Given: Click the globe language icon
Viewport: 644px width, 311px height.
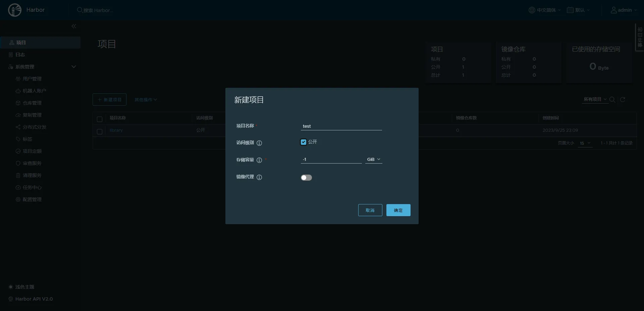Looking at the screenshot, I should tap(532, 10).
